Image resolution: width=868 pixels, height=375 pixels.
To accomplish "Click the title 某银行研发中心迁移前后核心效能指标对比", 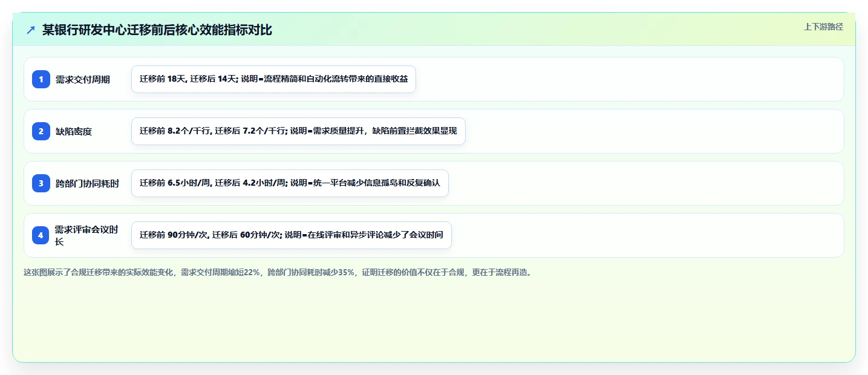I will [x=157, y=30].
